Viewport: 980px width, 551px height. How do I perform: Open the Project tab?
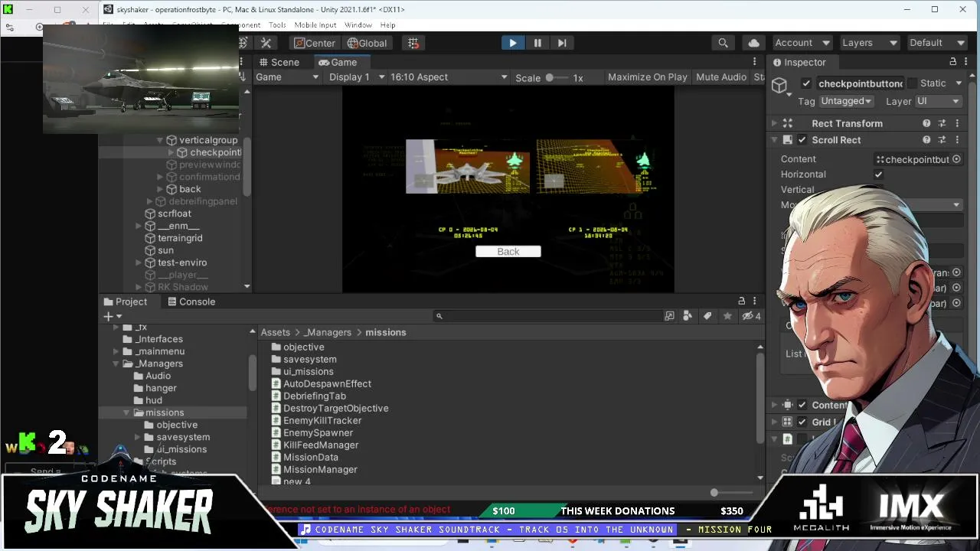(126, 302)
